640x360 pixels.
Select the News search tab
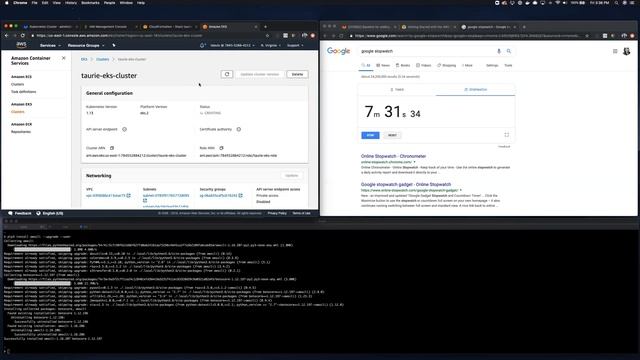(383, 65)
